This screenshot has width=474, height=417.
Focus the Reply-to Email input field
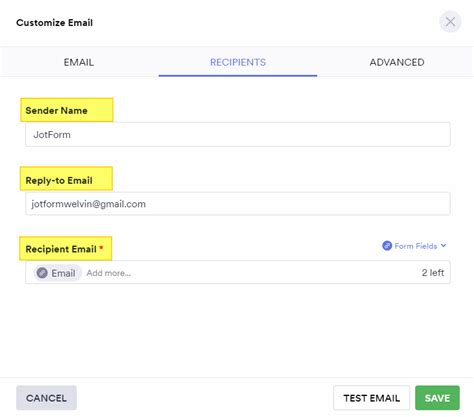238,204
